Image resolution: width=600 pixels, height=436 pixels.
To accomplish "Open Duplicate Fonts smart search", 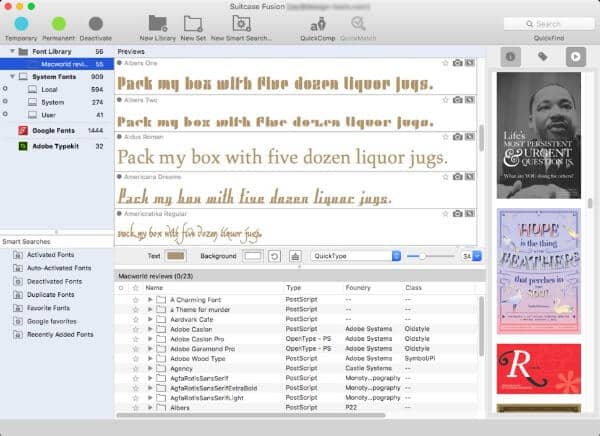I will click(x=51, y=294).
